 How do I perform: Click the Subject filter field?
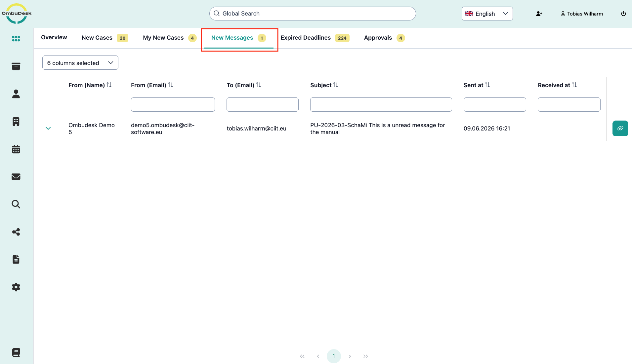[381, 104]
